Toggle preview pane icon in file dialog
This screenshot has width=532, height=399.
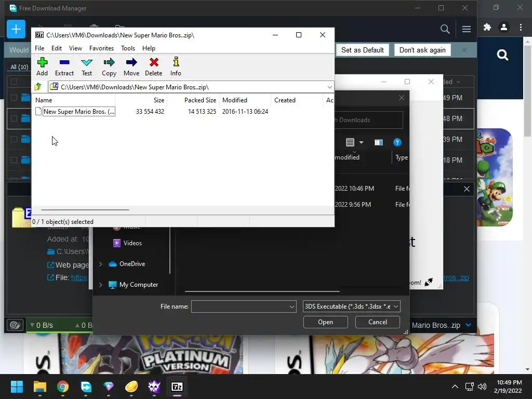(x=379, y=142)
